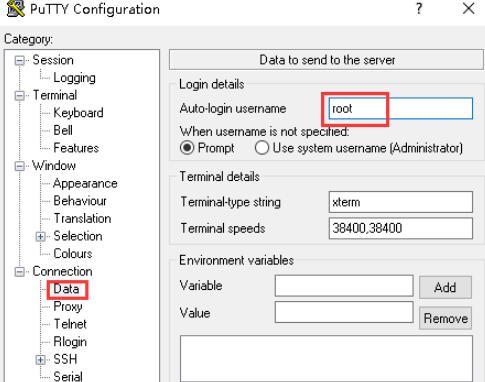Open the Logging category
The image size is (485, 382).
74,78
